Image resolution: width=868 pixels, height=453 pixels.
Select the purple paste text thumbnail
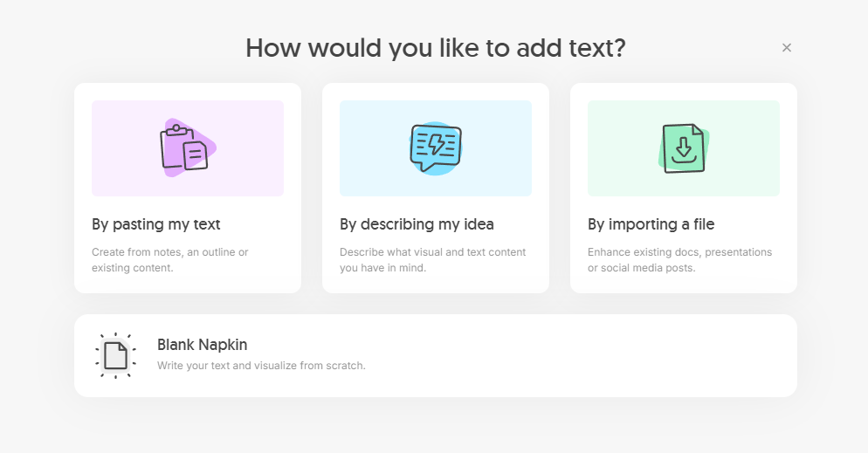coord(188,148)
